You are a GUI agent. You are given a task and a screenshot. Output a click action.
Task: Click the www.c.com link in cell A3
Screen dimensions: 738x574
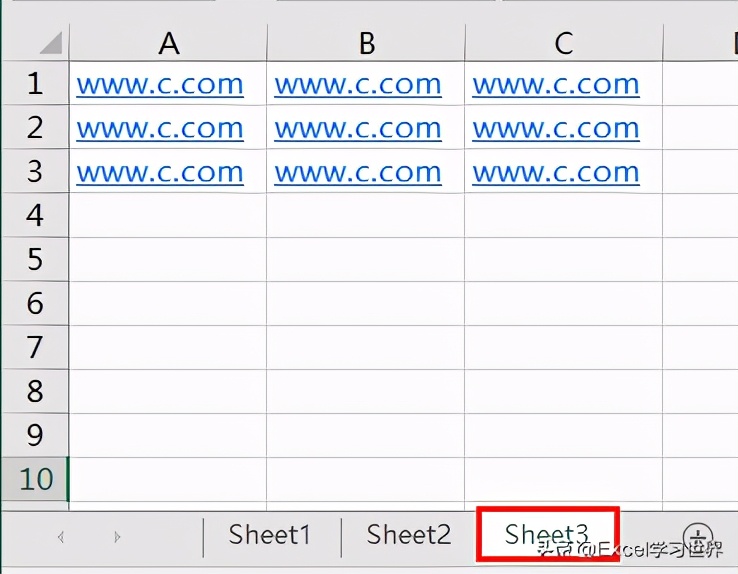[160, 173]
